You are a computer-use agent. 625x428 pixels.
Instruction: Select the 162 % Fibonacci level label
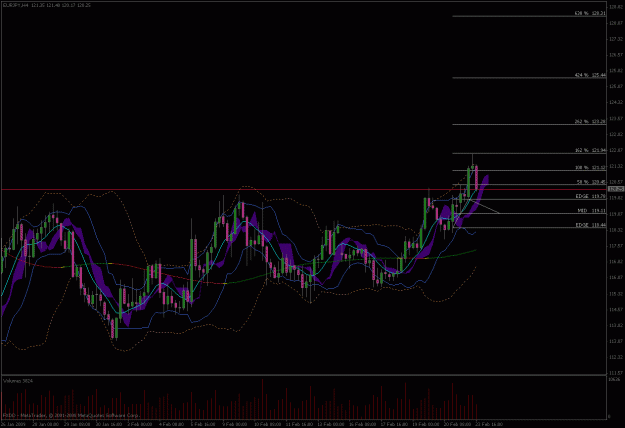pyautogui.click(x=590, y=150)
